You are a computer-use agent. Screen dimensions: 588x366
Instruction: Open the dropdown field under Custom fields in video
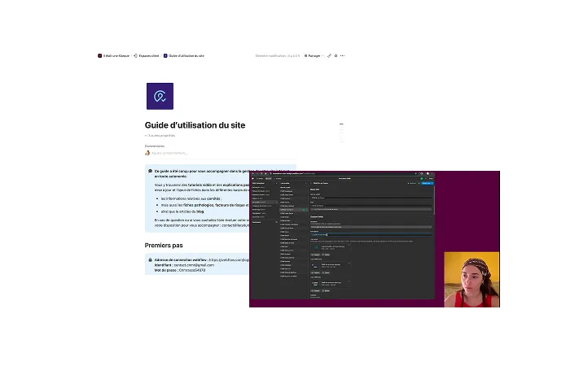371,227
